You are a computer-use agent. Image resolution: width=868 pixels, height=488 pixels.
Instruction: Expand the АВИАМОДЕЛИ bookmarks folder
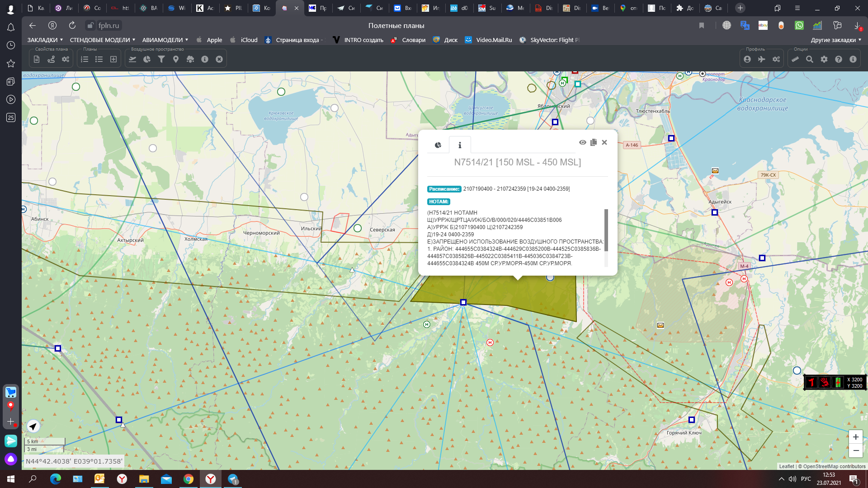(x=165, y=40)
